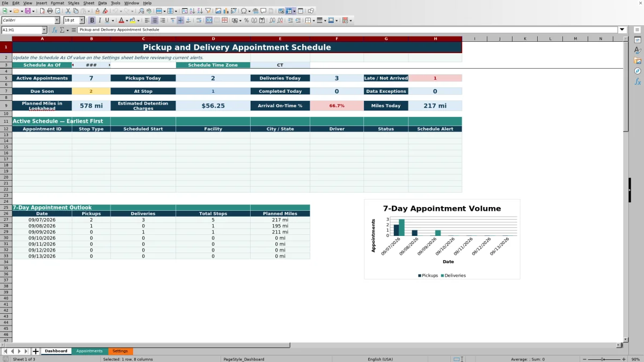Image resolution: width=644 pixels, height=362 pixels.
Task: Click the Function Wizard fx icon
Action: [x=55, y=30]
